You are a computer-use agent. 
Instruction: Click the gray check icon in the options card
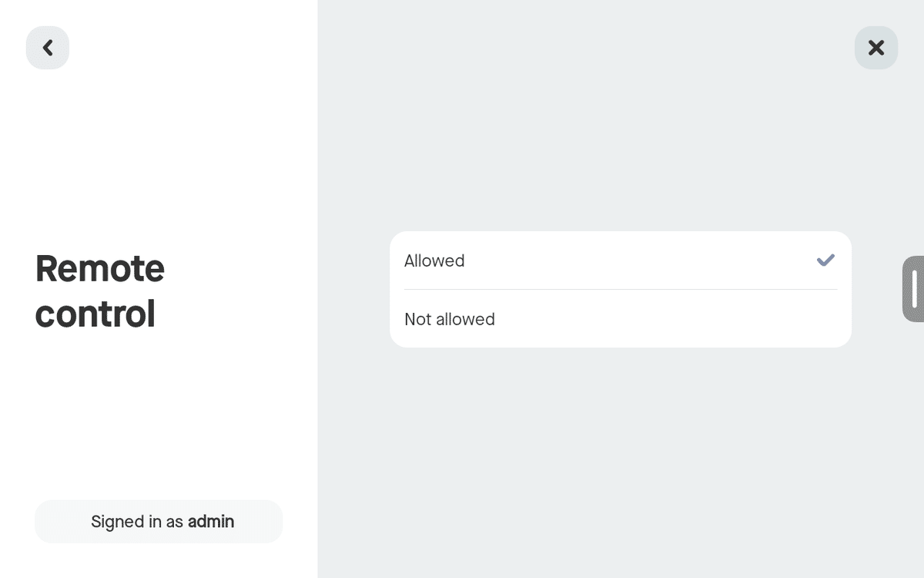click(825, 260)
